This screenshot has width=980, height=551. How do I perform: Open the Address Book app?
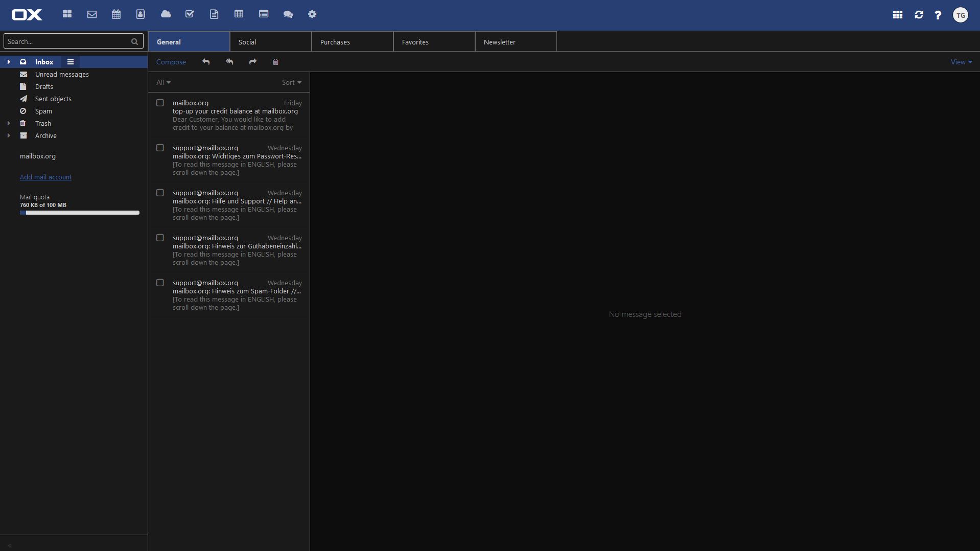pyautogui.click(x=141, y=14)
